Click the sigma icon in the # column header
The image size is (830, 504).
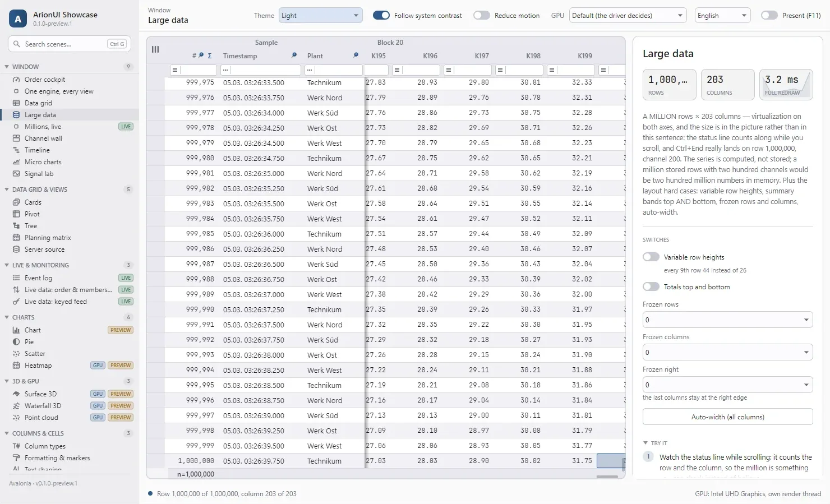coord(210,56)
